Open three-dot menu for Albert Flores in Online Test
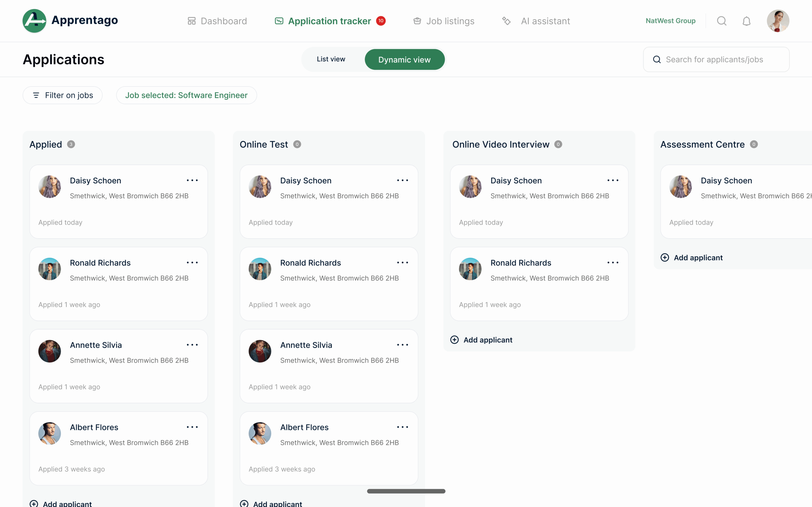 pos(402,427)
